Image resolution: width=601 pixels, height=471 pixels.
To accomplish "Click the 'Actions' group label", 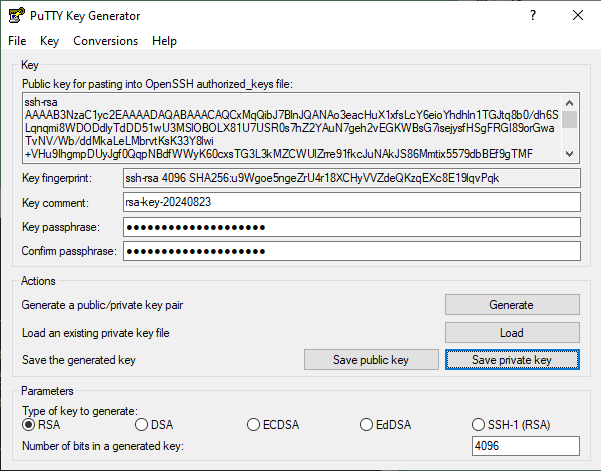I will 38,281.
